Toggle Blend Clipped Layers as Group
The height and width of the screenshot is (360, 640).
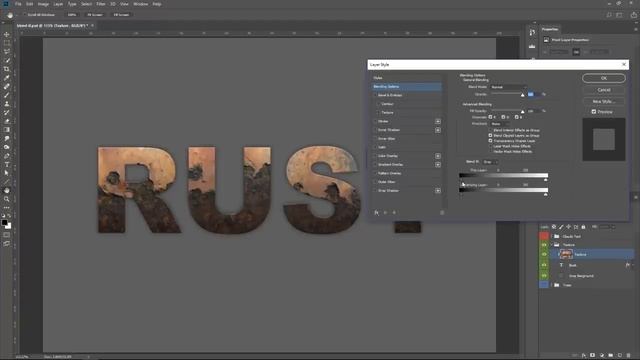(x=490, y=135)
